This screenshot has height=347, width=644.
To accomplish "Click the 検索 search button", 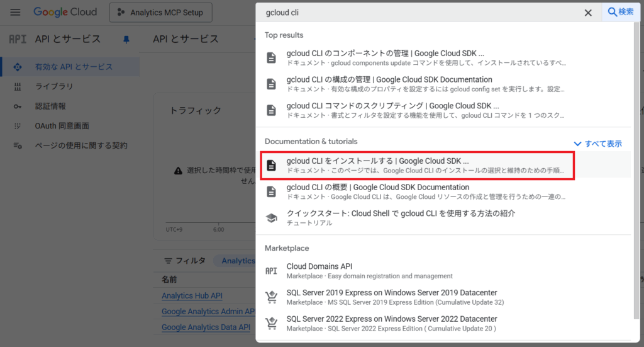I will point(621,12).
